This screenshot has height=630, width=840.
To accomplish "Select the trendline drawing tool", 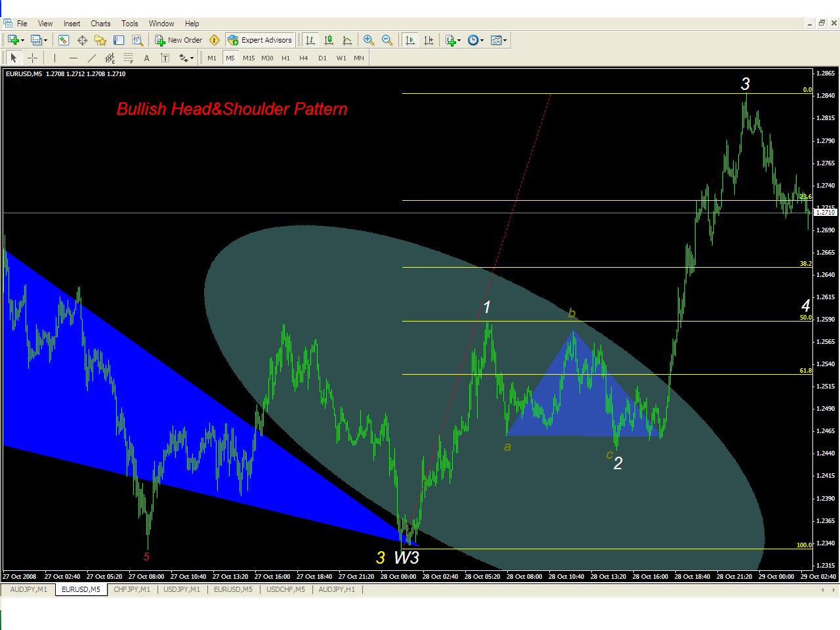I will [x=92, y=58].
